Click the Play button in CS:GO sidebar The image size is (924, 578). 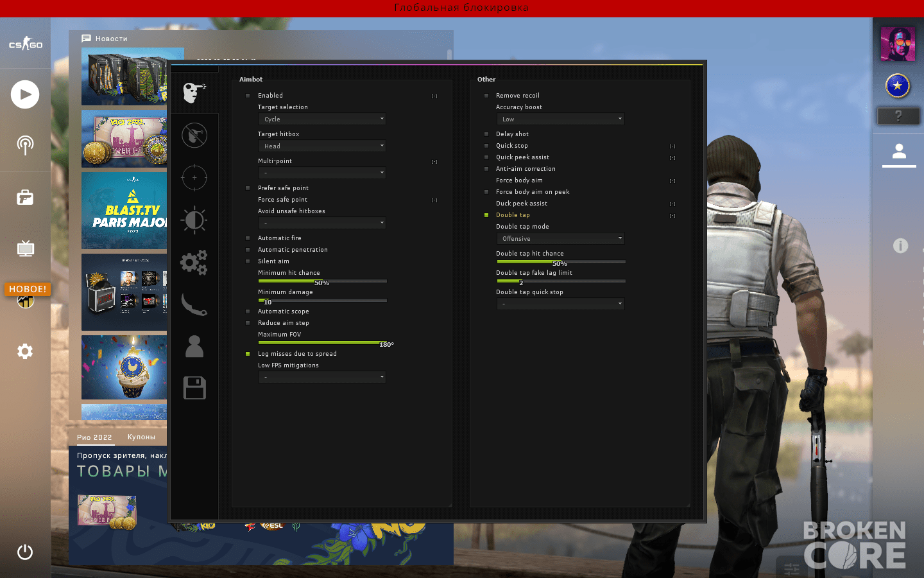coord(25,94)
